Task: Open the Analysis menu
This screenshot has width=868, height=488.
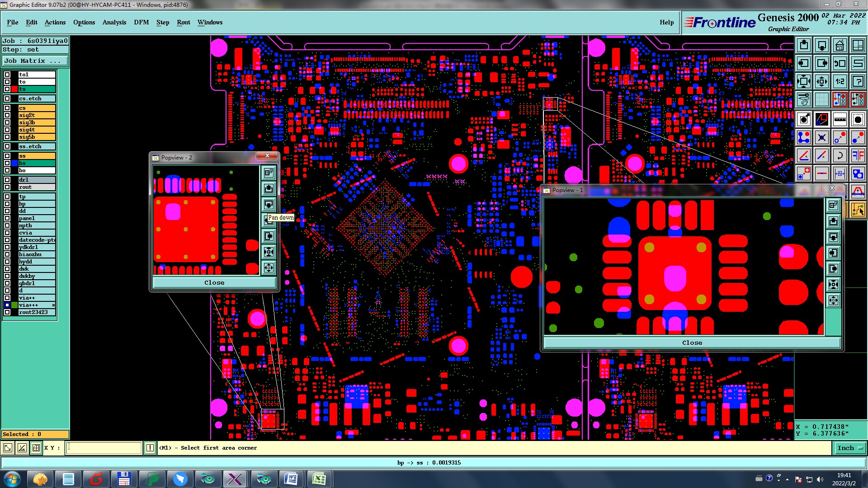Action: tap(114, 22)
